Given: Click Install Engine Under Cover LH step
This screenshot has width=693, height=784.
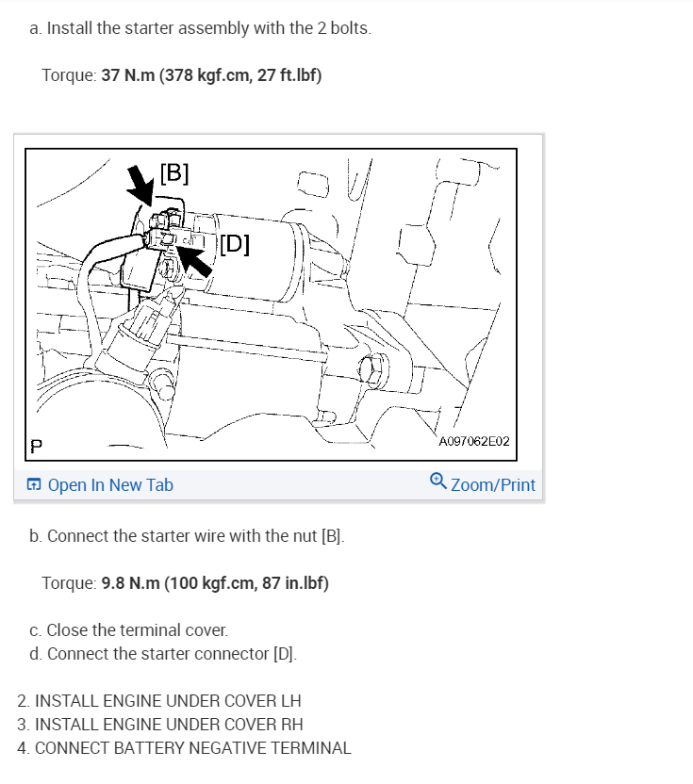Looking at the screenshot, I should pos(159,701).
